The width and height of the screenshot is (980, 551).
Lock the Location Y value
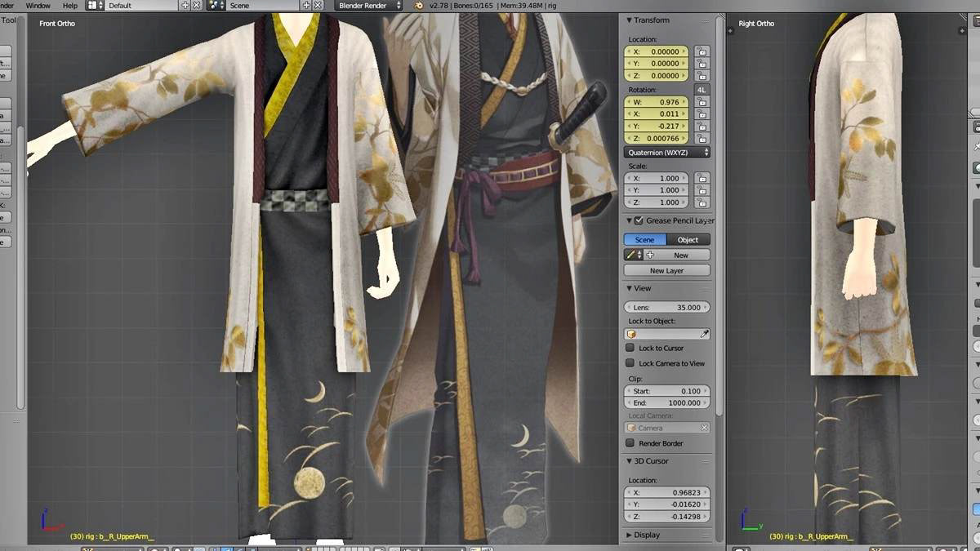(x=702, y=64)
